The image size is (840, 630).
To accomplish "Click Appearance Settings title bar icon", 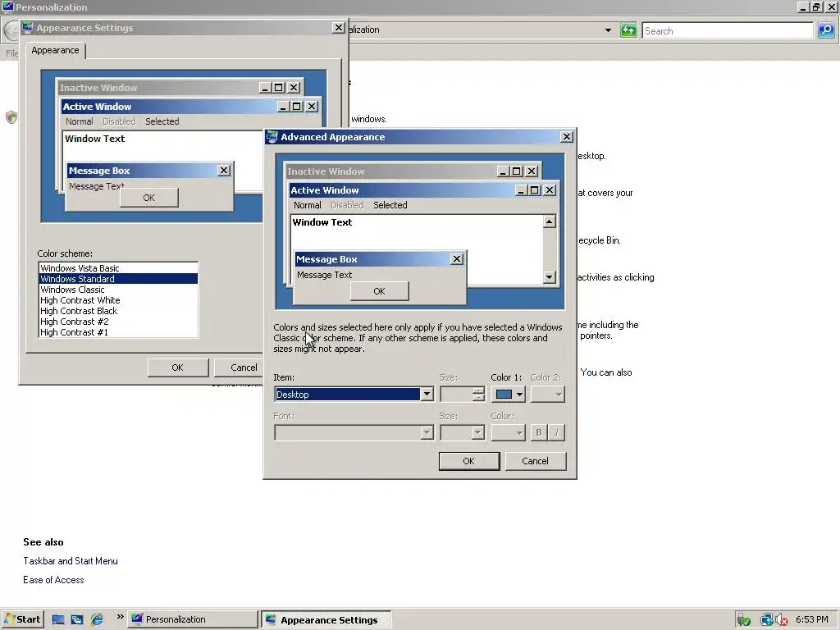I will pyautogui.click(x=28, y=28).
